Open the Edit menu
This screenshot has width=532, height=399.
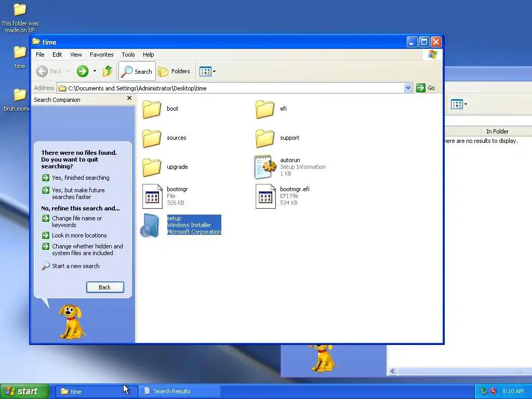57,55
